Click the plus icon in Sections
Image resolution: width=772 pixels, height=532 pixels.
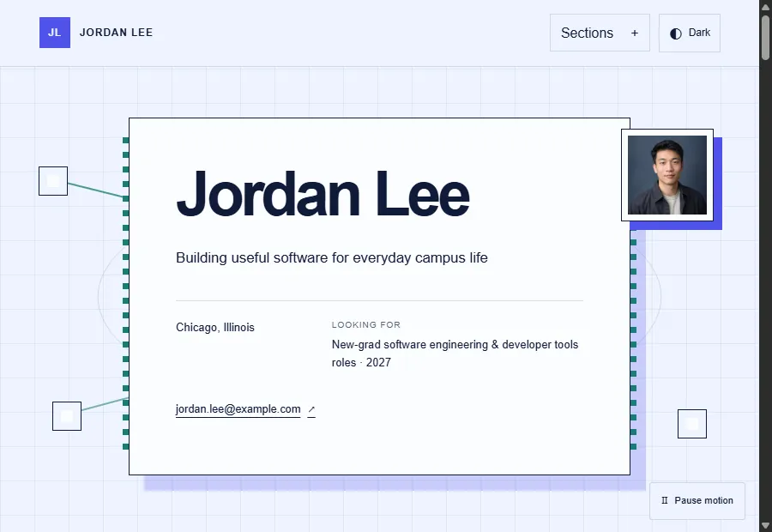(x=635, y=33)
